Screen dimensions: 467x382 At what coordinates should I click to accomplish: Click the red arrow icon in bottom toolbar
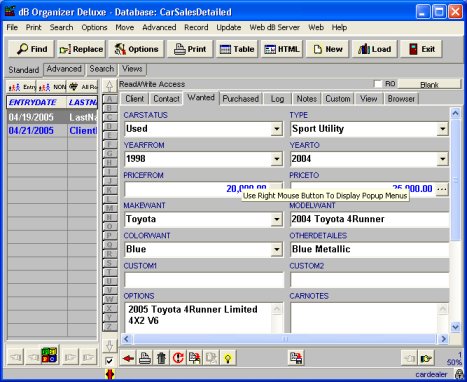click(x=128, y=358)
